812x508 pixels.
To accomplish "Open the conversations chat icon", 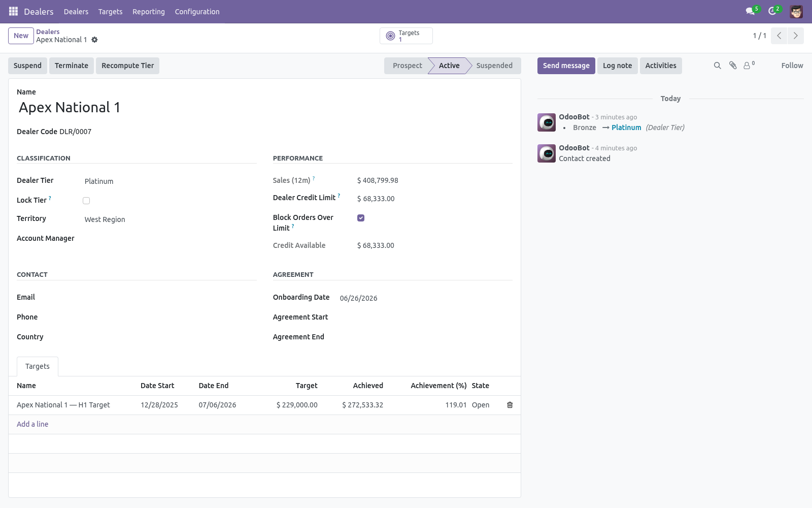I will coord(750,11).
